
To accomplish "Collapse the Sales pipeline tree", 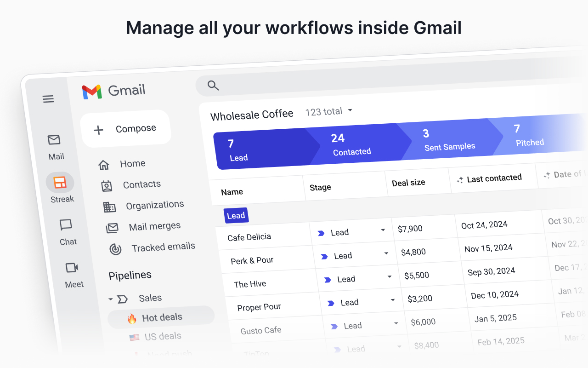I will (110, 299).
